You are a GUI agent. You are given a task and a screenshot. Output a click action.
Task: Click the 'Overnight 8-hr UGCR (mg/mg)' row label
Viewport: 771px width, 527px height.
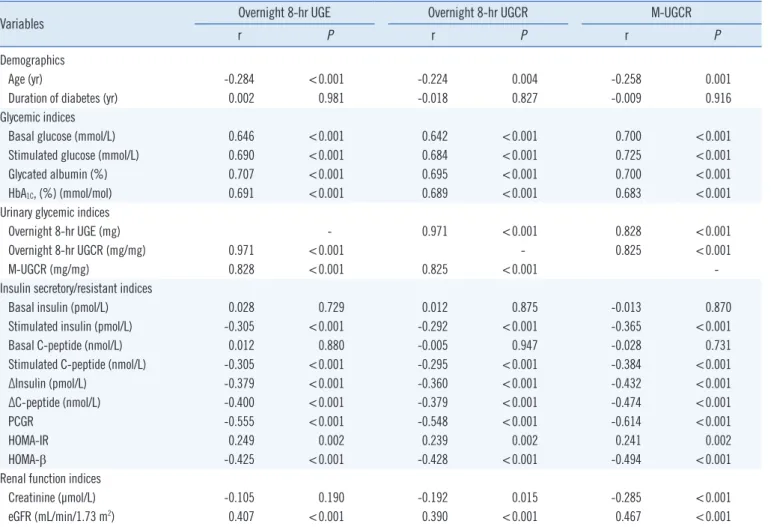tap(77, 251)
